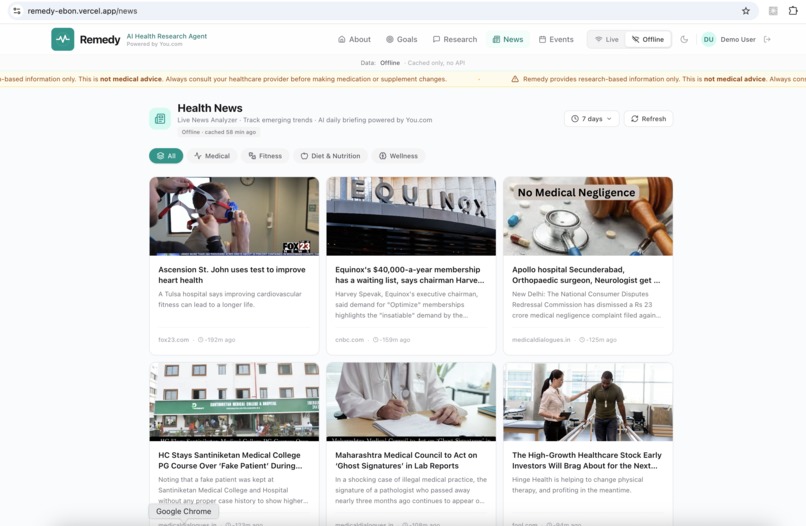Open the Apollo hospital Secunderabad headline
Image resolution: width=806 pixels, height=526 pixels.
[x=586, y=275]
